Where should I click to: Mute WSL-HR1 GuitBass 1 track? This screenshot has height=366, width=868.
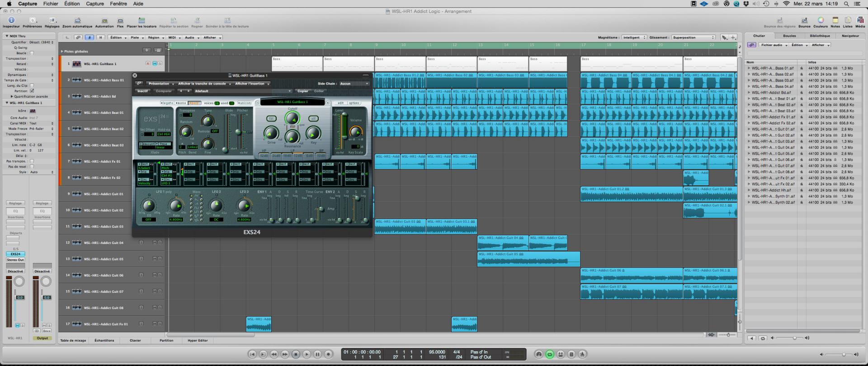pyautogui.click(x=155, y=64)
